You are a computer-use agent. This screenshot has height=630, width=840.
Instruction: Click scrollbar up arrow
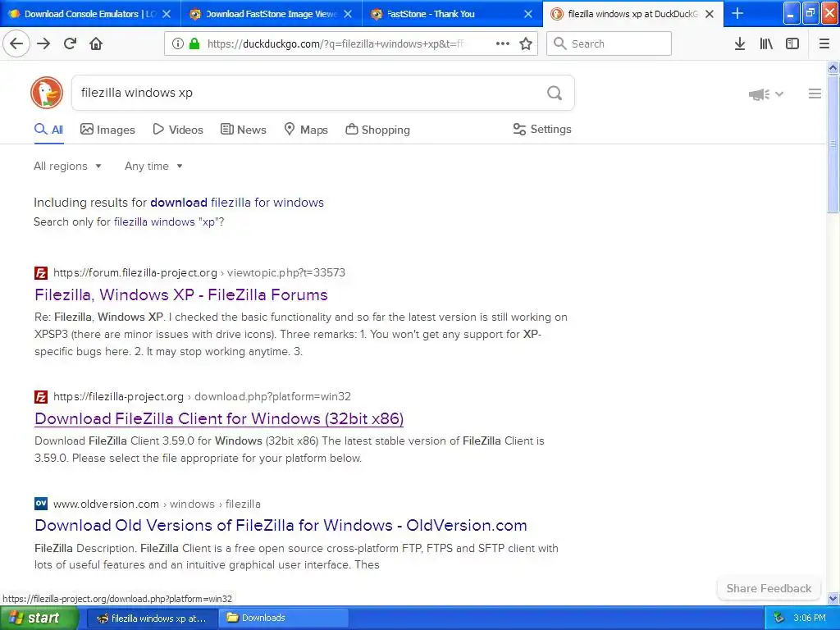click(833, 67)
